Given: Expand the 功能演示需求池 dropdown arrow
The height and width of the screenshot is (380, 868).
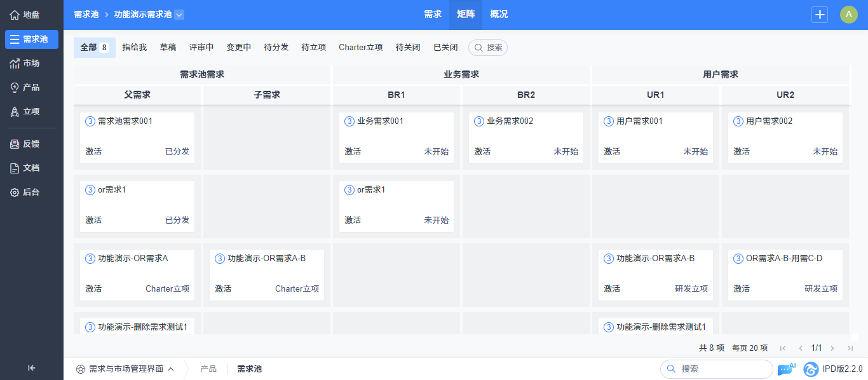Looking at the screenshot, I should [179, 15].
